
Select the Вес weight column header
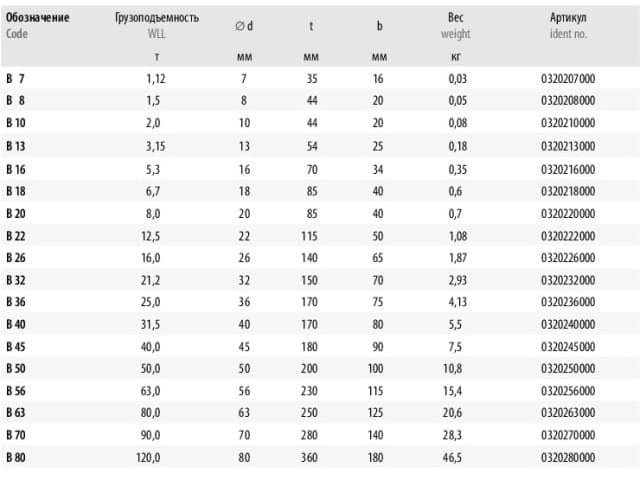456,25
